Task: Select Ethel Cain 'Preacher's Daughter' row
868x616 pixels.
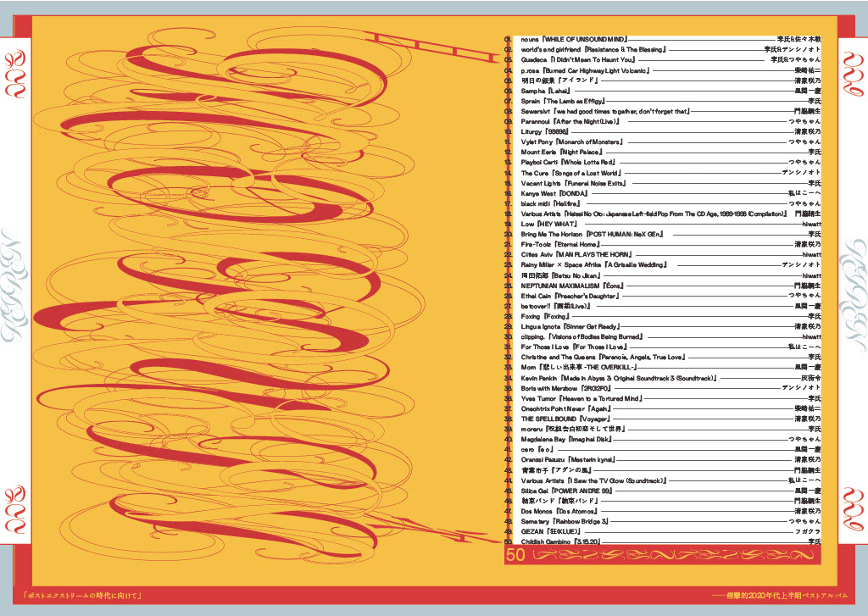Action: pos(663,296)
